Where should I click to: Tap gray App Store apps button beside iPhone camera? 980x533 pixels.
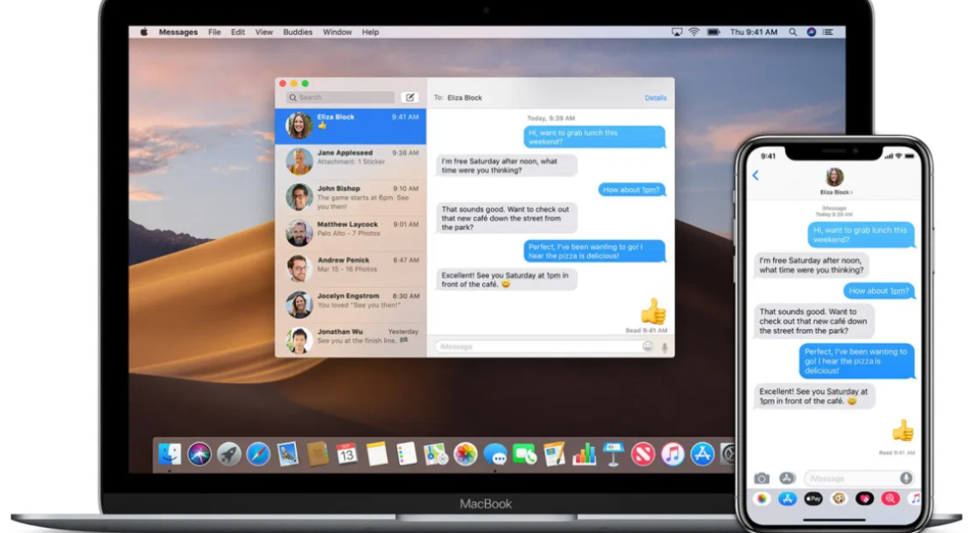point(787,479)
